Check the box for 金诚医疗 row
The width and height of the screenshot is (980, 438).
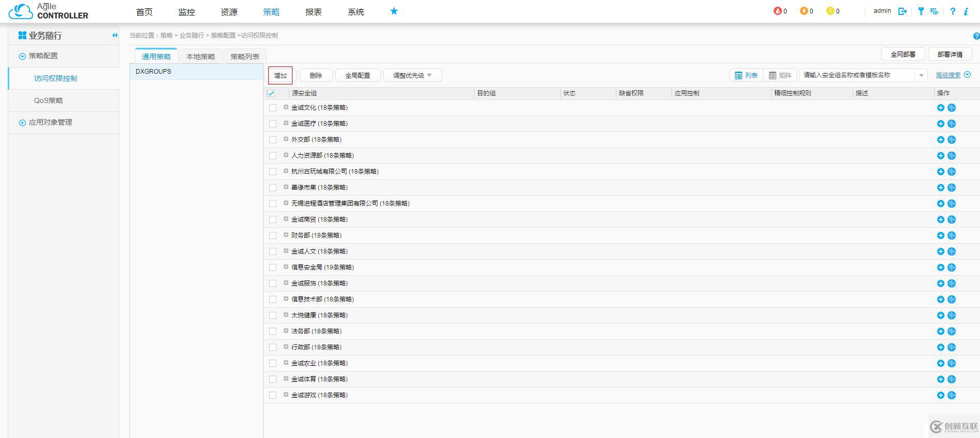click(273, 124)
